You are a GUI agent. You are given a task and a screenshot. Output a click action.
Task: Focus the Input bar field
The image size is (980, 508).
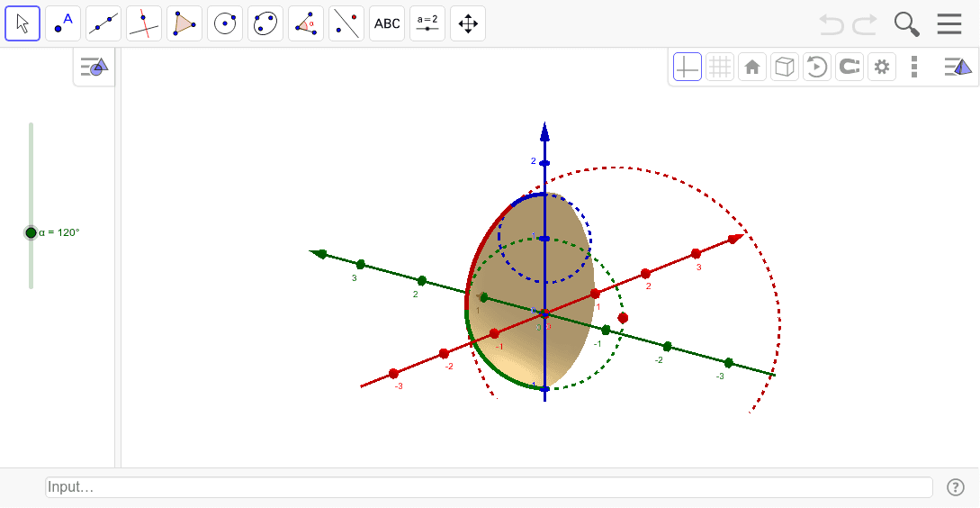click(x=489, y=486)
